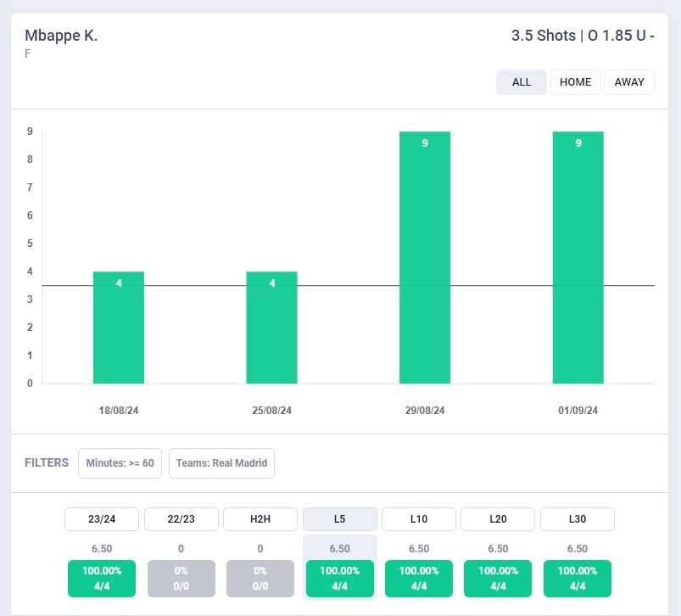Image resolution: width=681 pixels, height=616 pixels.
Task: Click the FILTERS label
Action: coord(47,462)
